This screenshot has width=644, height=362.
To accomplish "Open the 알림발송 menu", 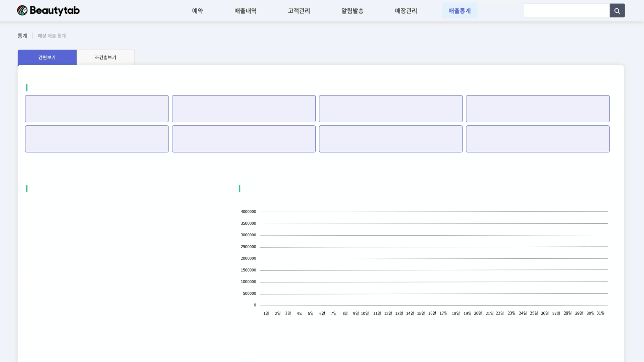I will click(352, 11).
